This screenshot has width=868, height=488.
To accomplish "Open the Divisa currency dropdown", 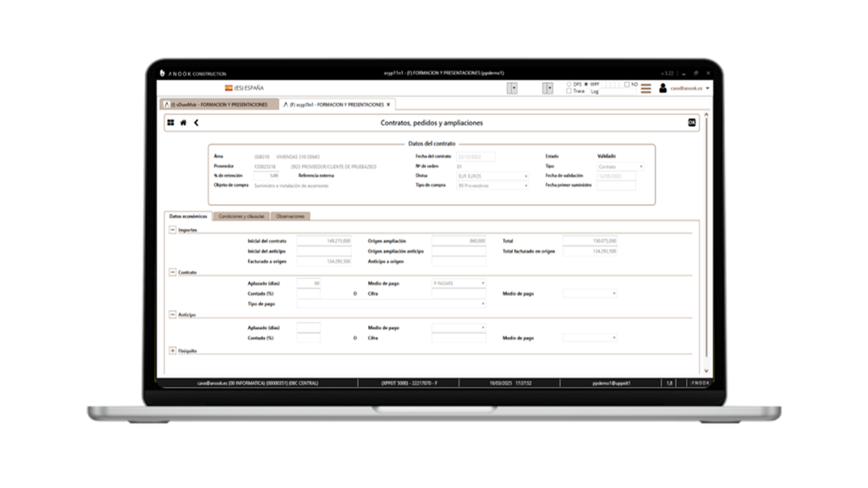I will click(526, 176).
